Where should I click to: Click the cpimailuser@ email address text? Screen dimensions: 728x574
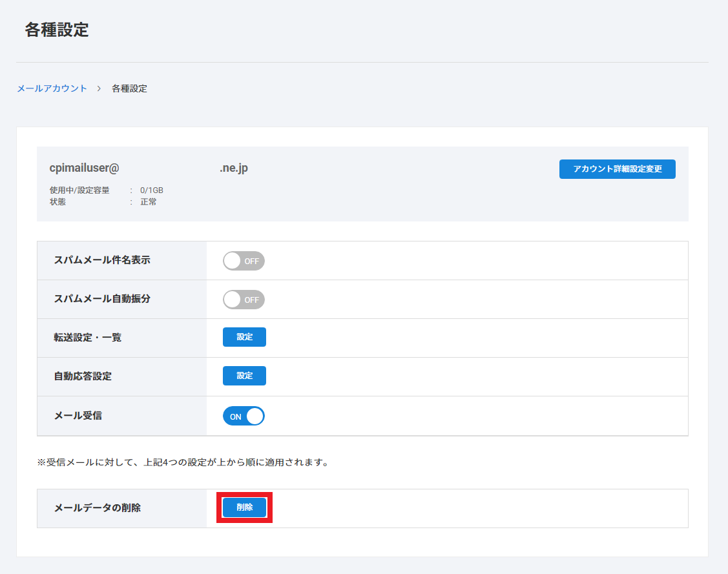pos(85,168)
